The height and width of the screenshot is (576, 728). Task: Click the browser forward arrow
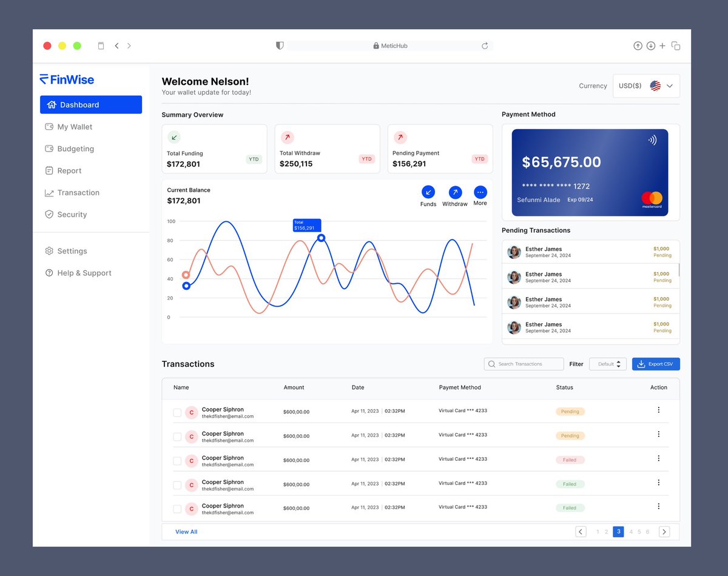pyautogui.click(x=129, y=45)
